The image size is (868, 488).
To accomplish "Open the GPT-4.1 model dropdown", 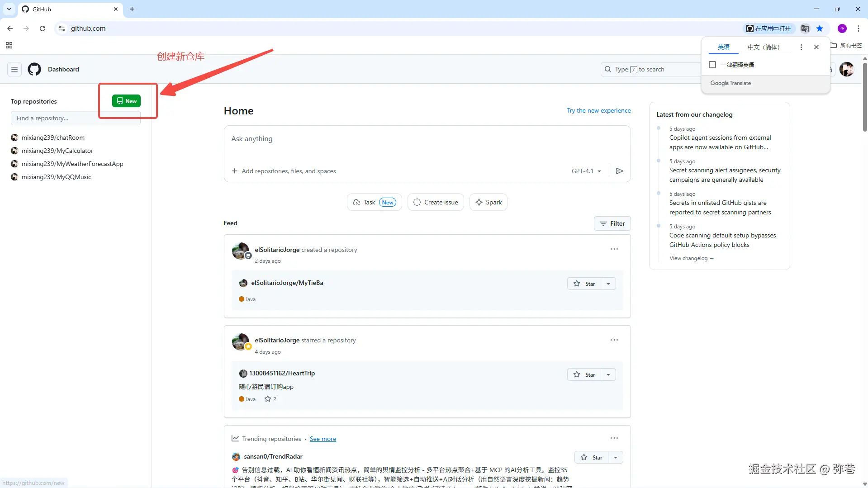I will coord(586,171).
